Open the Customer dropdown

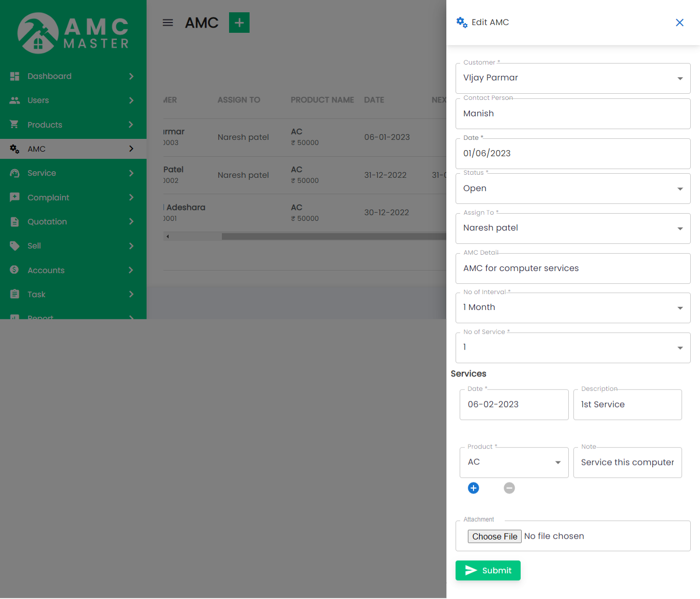(572, 78)
